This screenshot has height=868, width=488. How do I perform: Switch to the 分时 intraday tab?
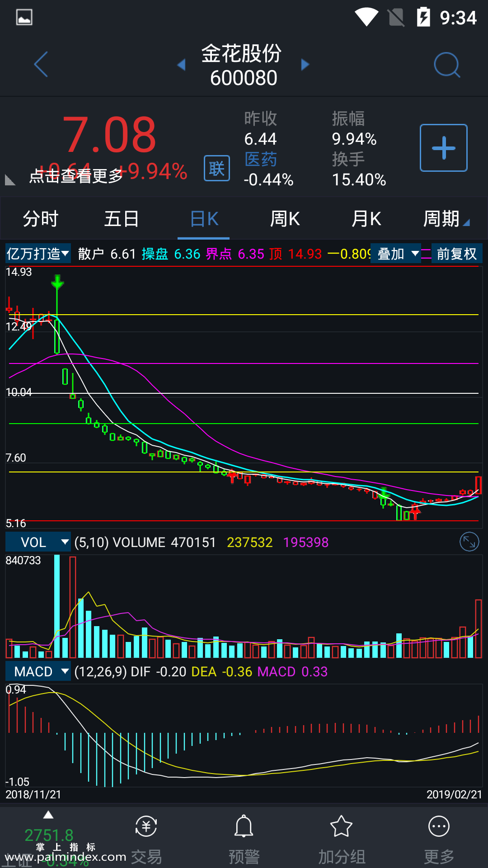coord(41,219)
